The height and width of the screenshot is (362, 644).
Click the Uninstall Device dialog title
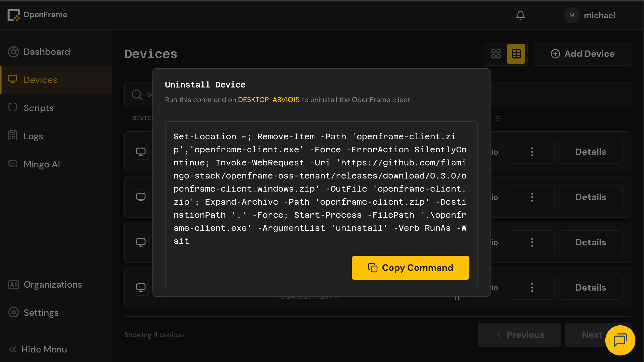[x=205, y=85]
